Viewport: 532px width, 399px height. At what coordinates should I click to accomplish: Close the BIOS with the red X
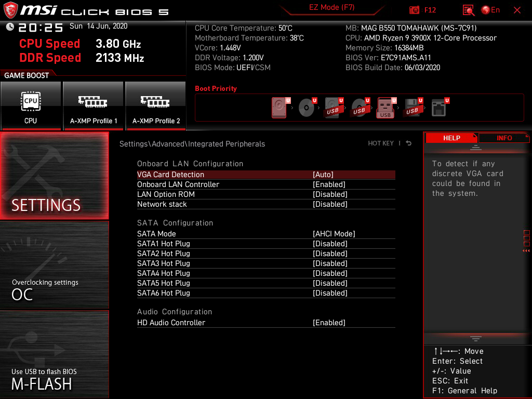pyautogui.click(x=517, y=10)
